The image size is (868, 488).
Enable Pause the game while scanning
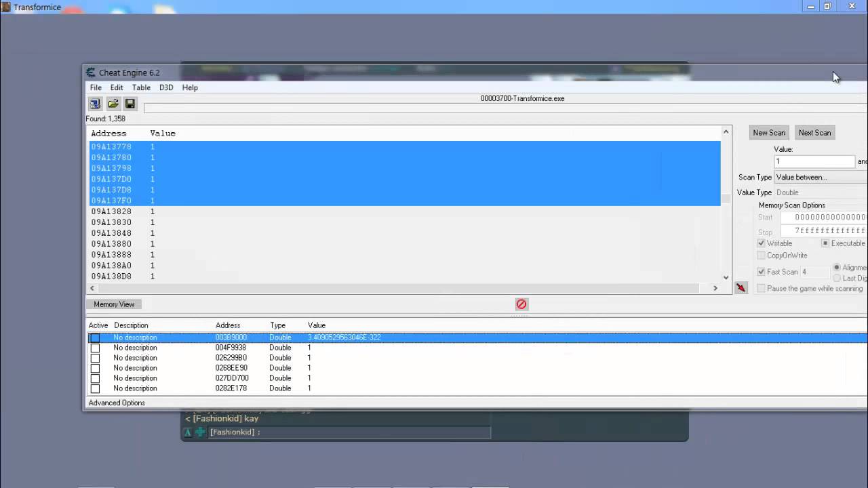pos(762,288)
